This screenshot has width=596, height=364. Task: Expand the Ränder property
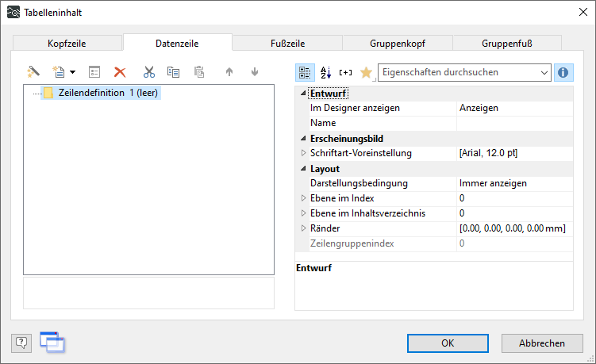(x=303, y=228)
